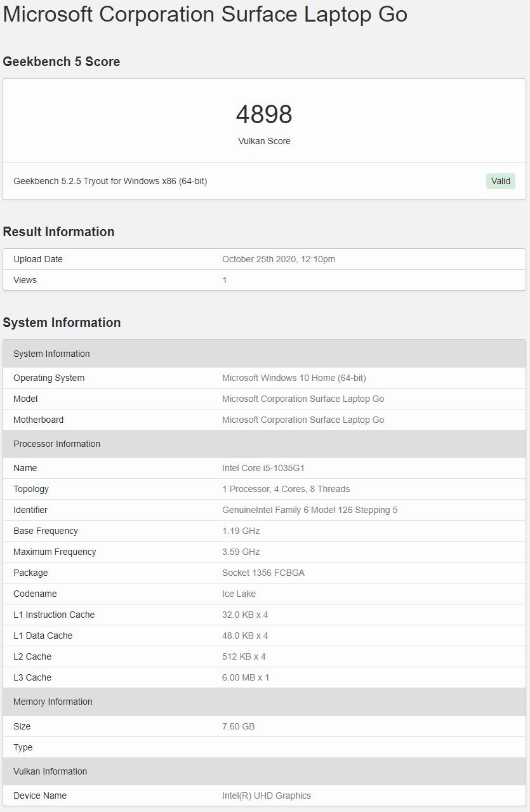Click the memory size value '7.60 GB'
The height and width of the screenshot is (812, 530).
click(238, 726)
